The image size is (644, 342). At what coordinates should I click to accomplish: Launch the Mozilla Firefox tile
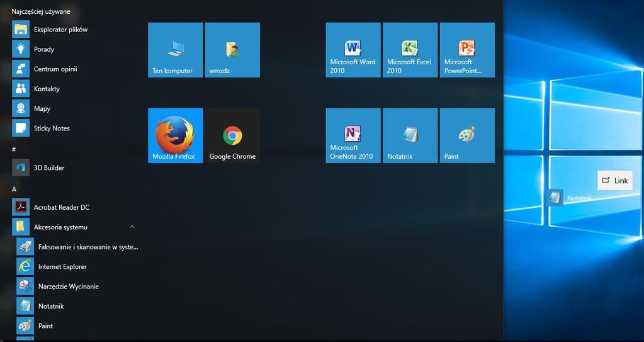(x=176, y=135)
